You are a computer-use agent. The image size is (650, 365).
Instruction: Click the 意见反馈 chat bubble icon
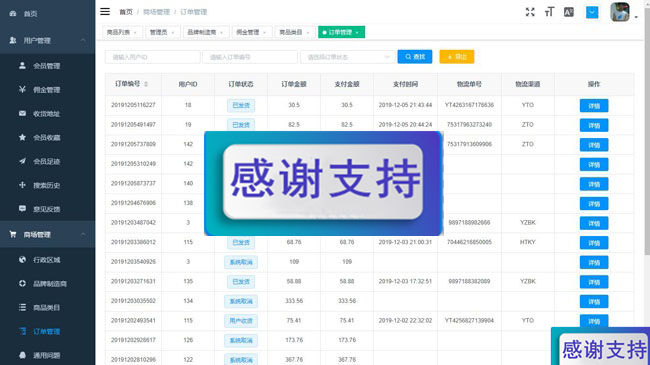[22, 209]
